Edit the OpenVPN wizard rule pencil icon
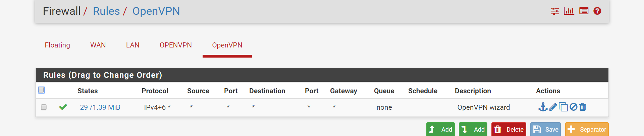This screenshot has height=136, width=644. pos(553,107)
